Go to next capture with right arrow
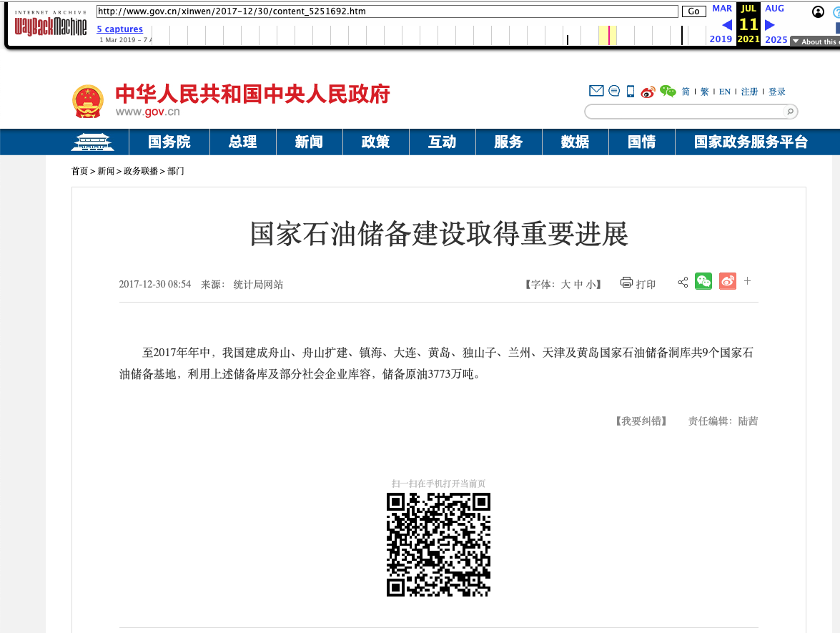Image resolution: width=840 pixels, height=633 pixels. tap(770, 25)
